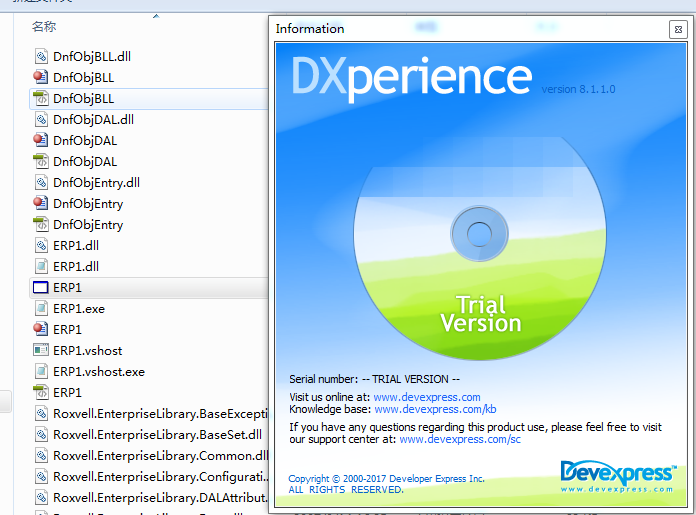Select the file name ERP1.exe
Image resolution: width=696 pixels, height=515 pixels.
[79, 309]
